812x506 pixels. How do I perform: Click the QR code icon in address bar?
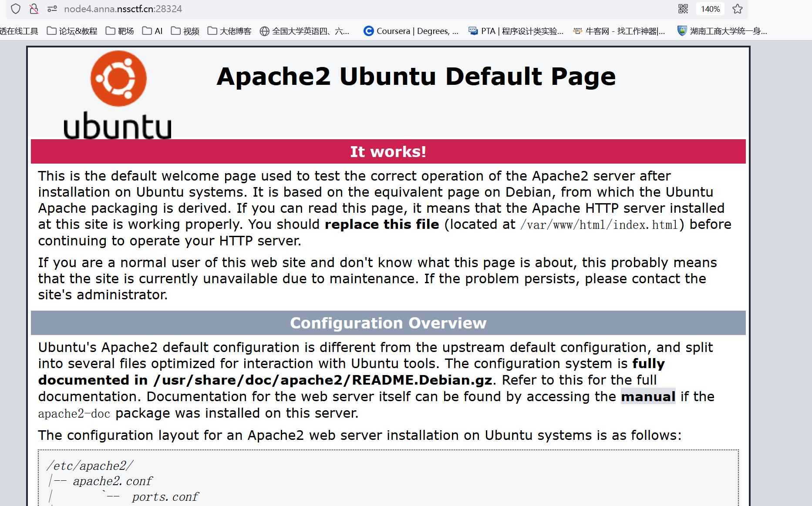683,9
